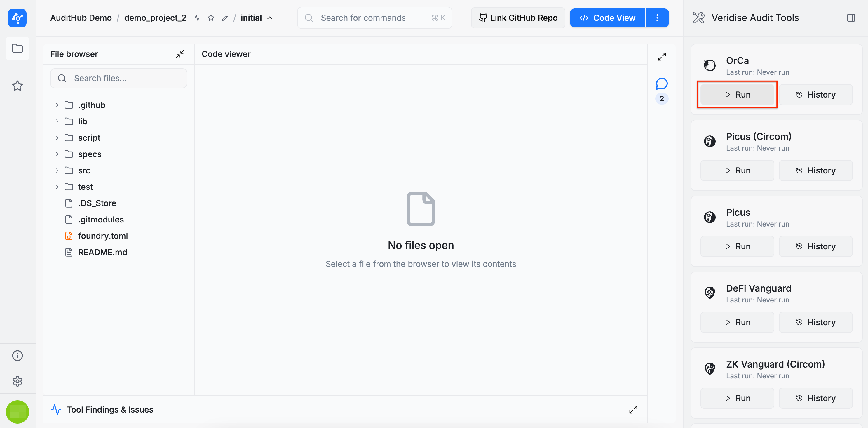Click the green user avatar
This screenshot has width=868, height=428.
coord(18,412)
